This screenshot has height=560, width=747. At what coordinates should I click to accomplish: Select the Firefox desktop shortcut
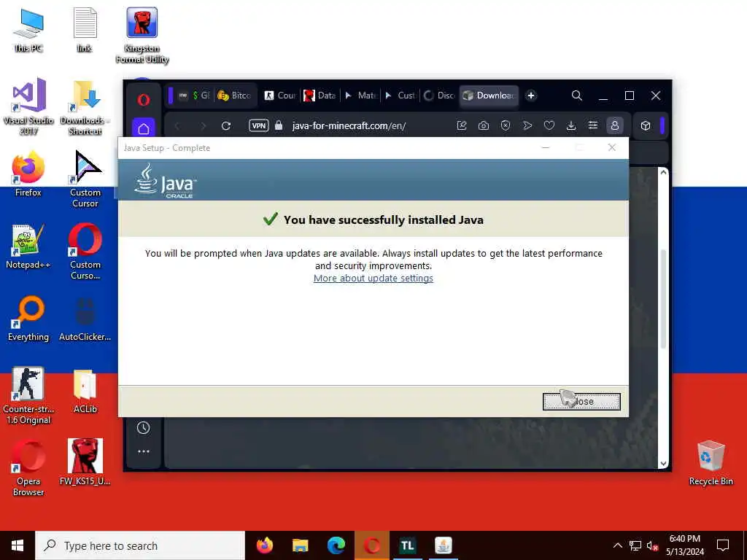pyautogui.click(x=28, y=174)
